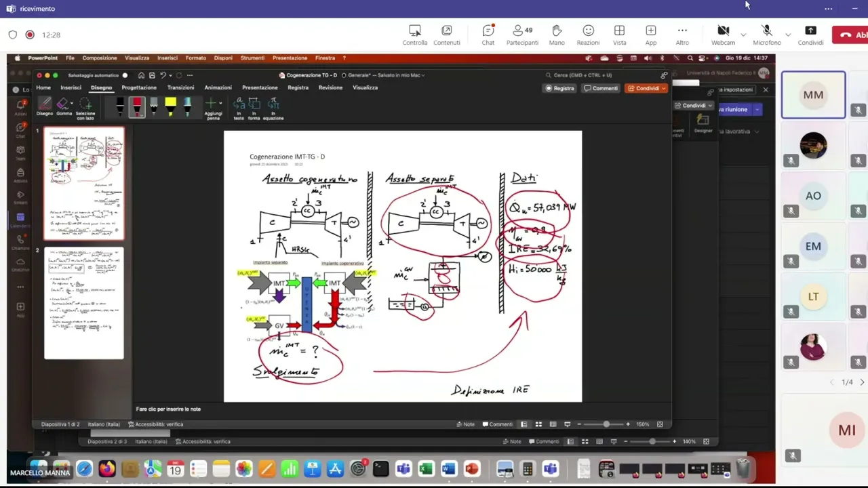This screenshot has height=488, width=868.
Task: Unmute the Microfono
Action: click(767, 35)
